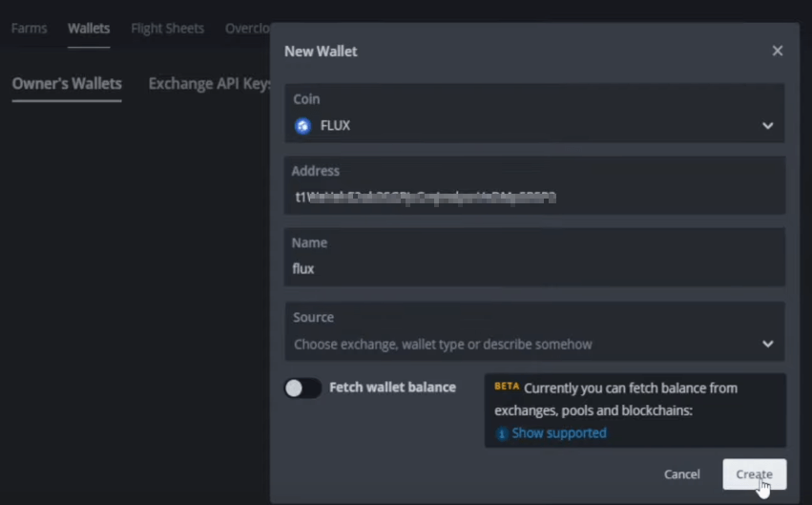Click the Name field containing flux

[534, 257]
